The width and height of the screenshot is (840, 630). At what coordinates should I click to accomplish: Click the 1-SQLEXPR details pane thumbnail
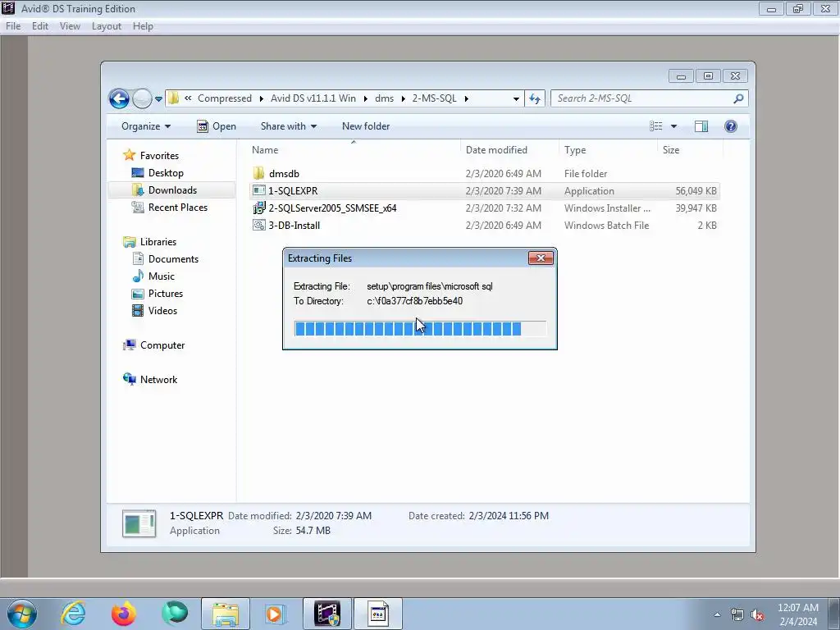139,523
